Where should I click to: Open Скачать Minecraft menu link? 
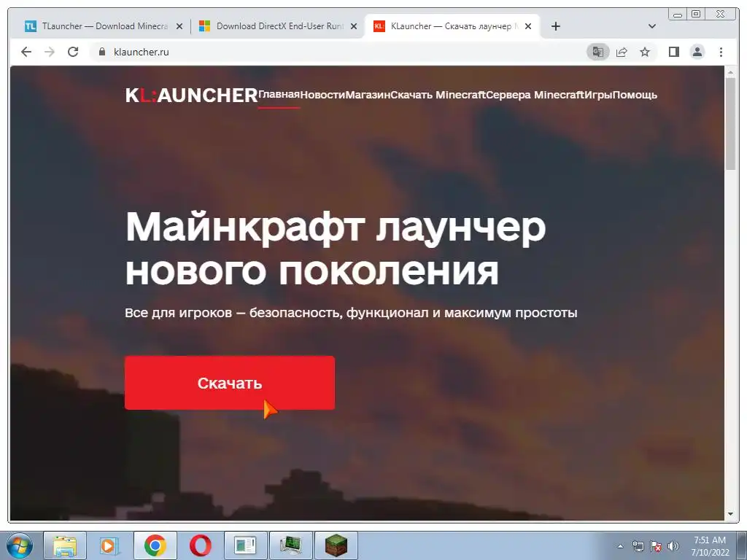[438, 95]
